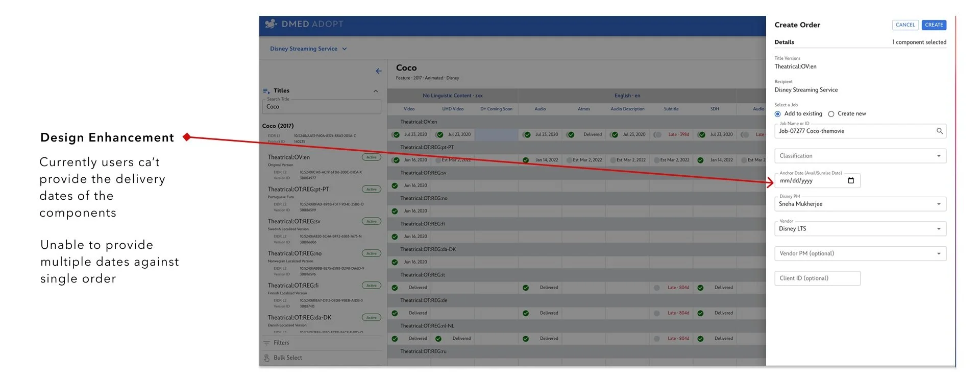Click the Coco (2017) title entry

click(278, 126)
